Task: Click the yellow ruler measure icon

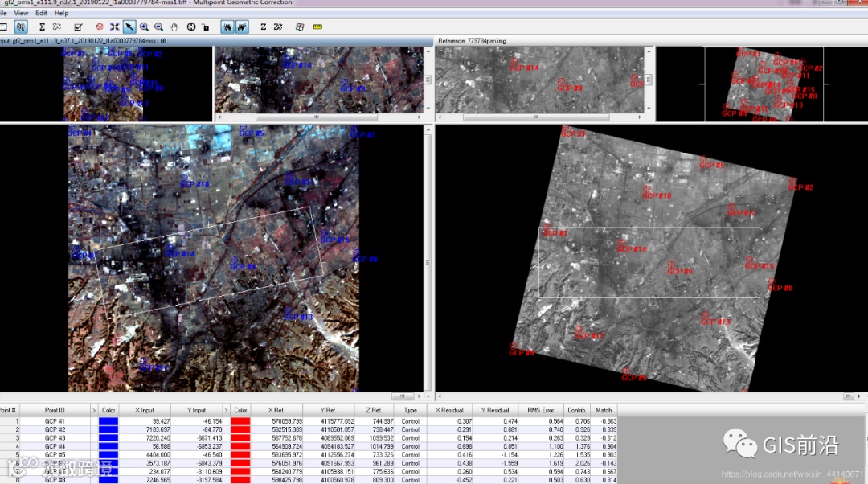Action: click(x=317, y=27)
